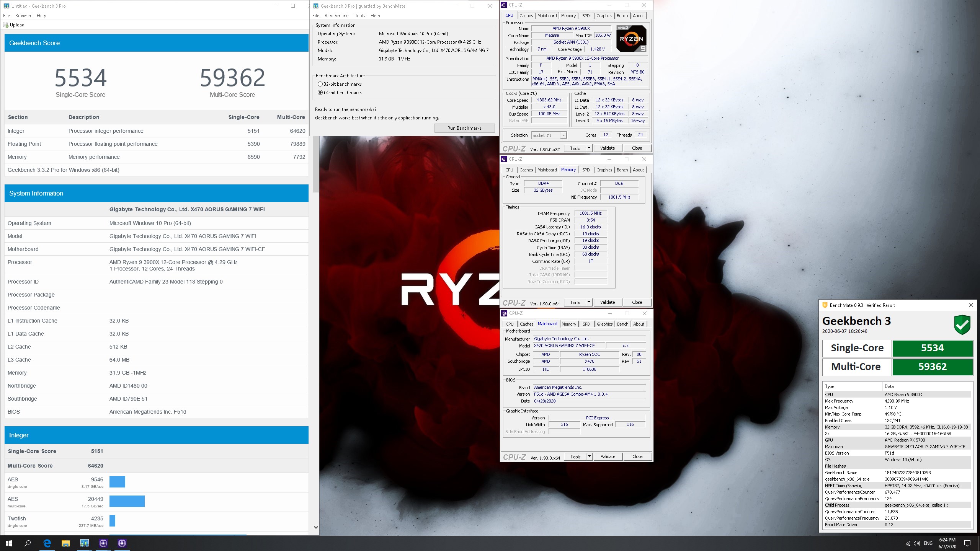Click the BenchMate title bar shield icon

point(825,305)
